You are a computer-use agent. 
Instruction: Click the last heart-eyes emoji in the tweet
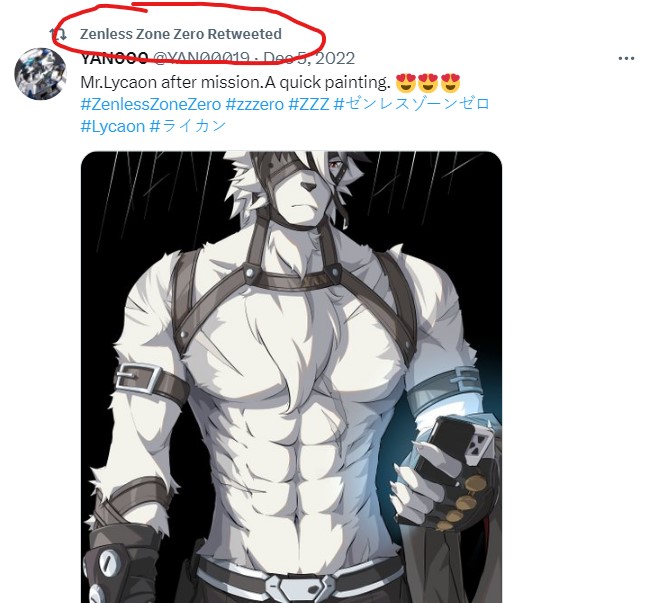[450, 83]
